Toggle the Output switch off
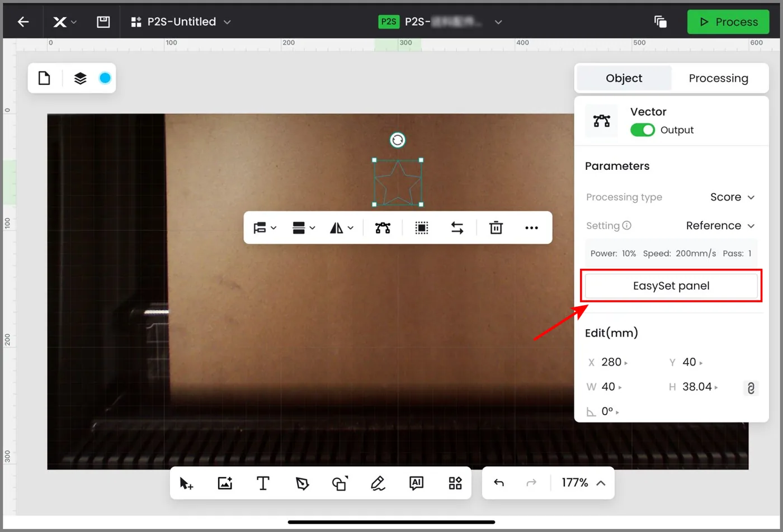 [x=643, y=130]
